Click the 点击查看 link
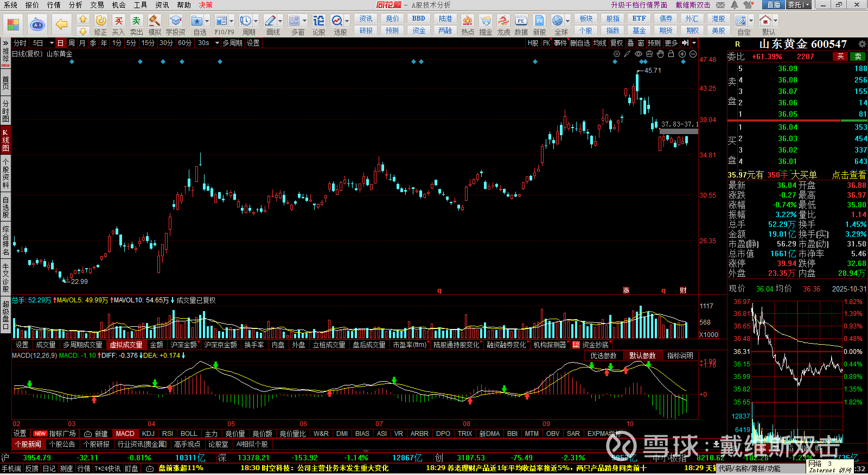This screenshot has width=868, height=475. point(849,175)
